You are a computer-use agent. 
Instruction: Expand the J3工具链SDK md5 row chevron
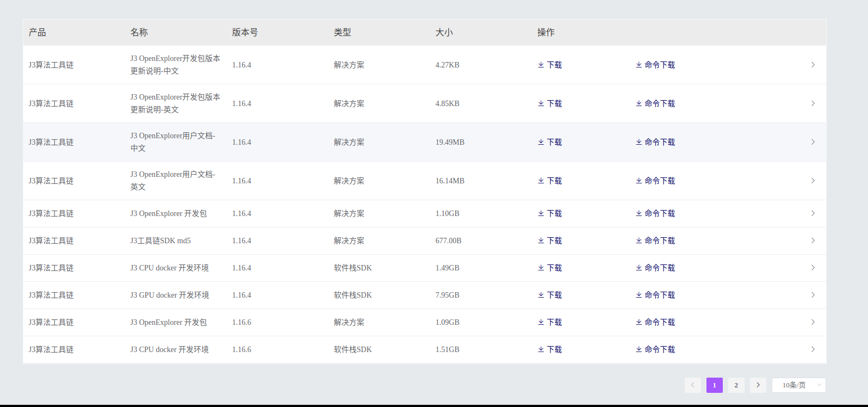[813, 240]
